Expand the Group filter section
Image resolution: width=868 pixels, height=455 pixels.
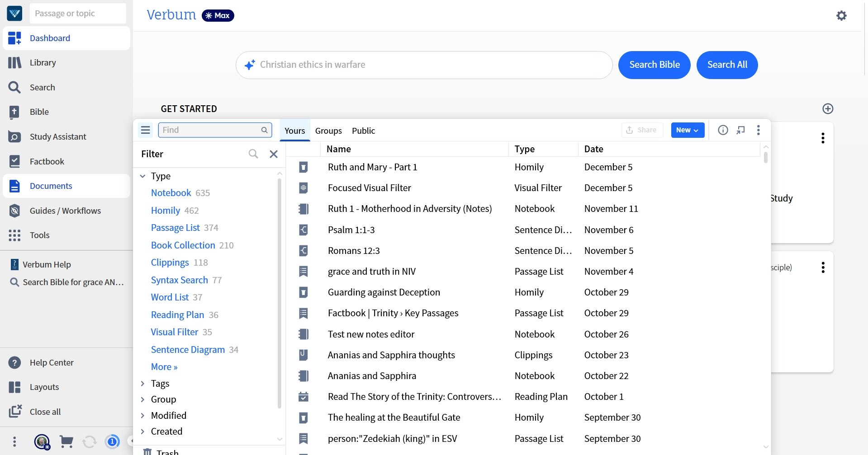[x=142, y=399]
